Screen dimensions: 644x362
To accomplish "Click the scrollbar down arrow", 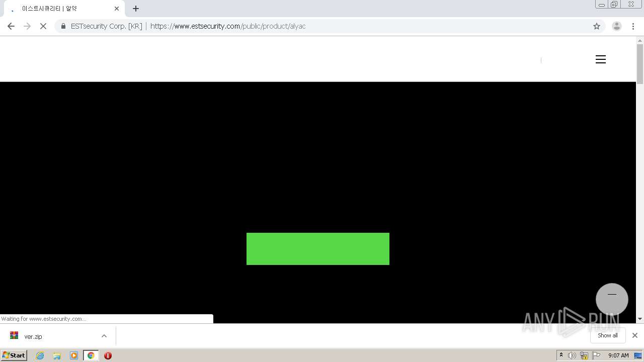I will point(640,319).
